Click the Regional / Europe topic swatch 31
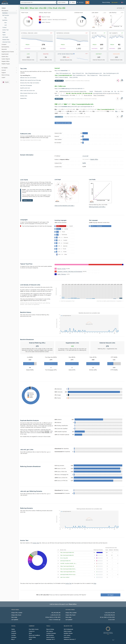Image resolution: width=126 pixels, height=644 pixels. click(55, 269)
